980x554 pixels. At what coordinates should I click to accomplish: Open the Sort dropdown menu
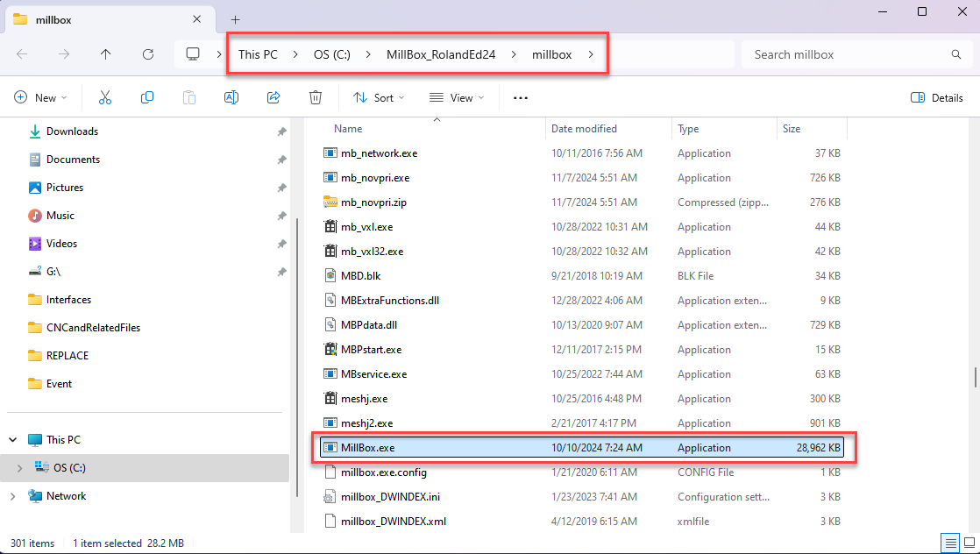(x=379, y=97)
